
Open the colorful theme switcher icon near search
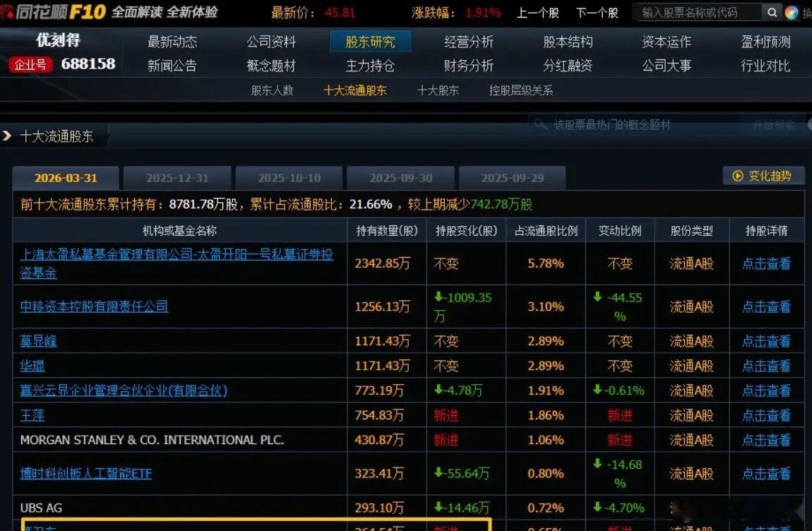point(792,13)
